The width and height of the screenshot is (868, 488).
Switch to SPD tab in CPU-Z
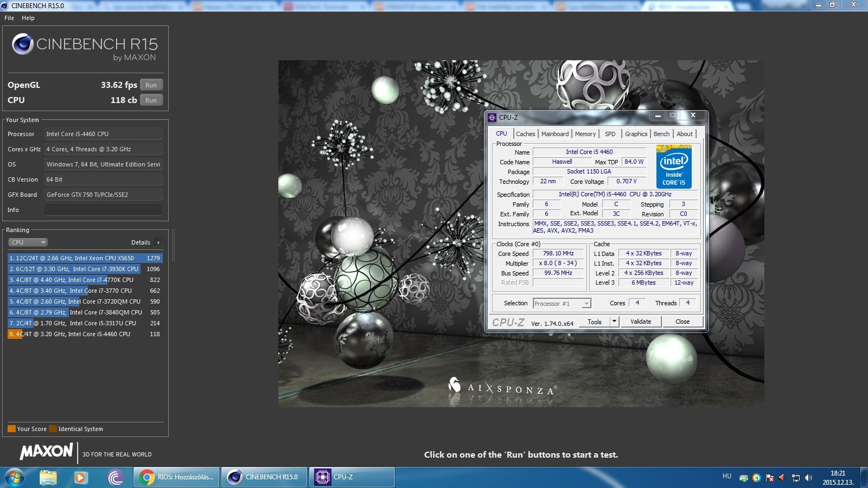(x=610, y=134)
